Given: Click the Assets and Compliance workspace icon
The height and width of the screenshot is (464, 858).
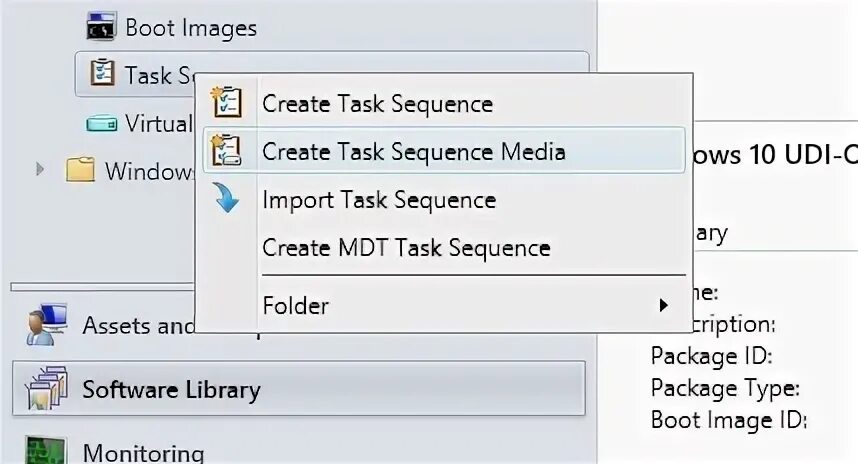Looking at the screenshot, I should pos(45,325).
